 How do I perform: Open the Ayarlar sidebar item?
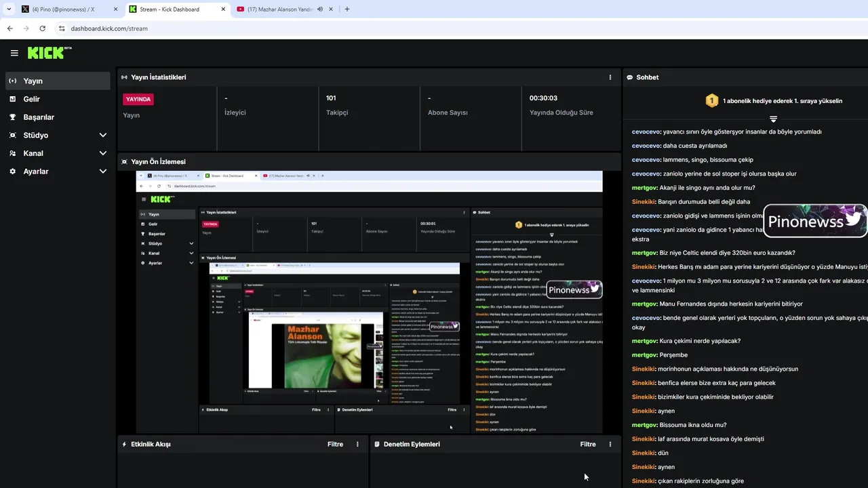click(x=58, y=171)
